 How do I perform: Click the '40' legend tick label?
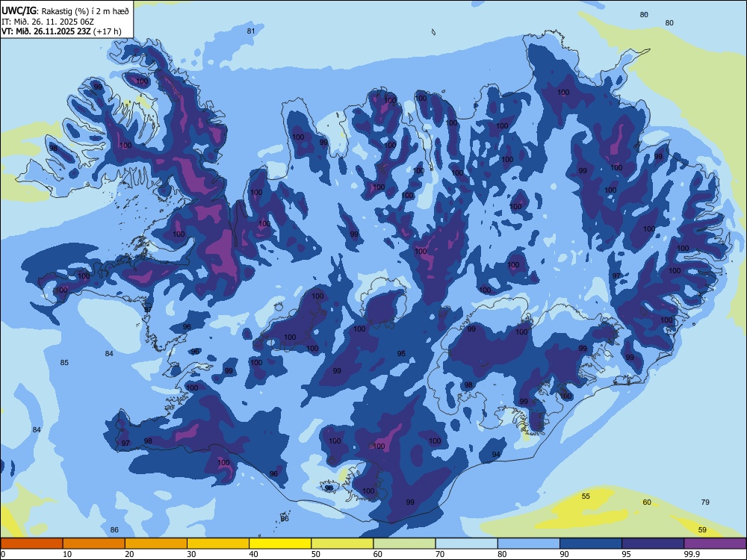tap(253, 554)
